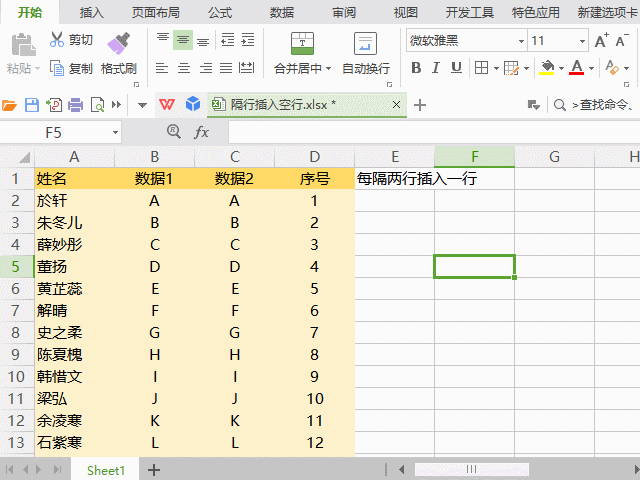Screen dimensions: 640x480
Task: Click the export to PDF icon
Action: (x=54, y=105)
